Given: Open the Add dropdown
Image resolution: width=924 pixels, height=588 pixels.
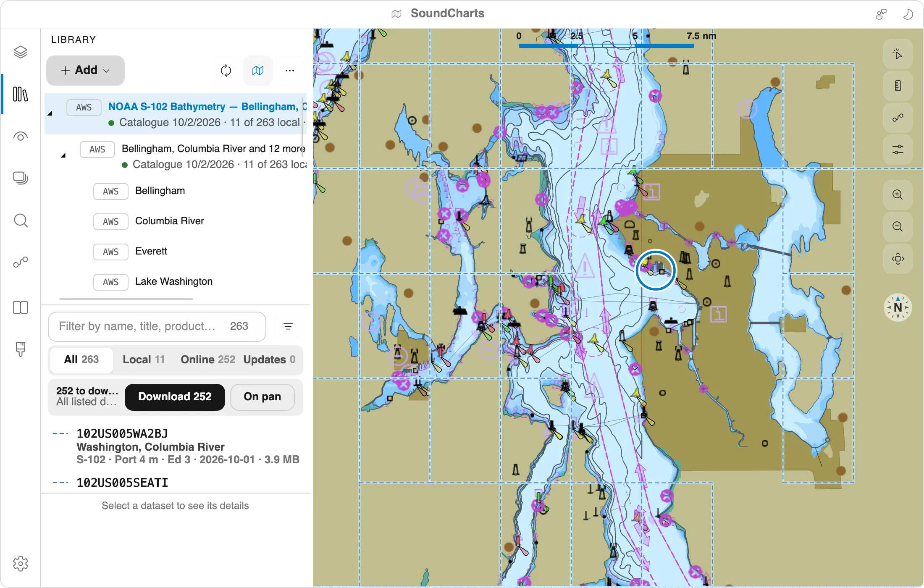Looking at the screenshot, I should click(x=85, y=71).
